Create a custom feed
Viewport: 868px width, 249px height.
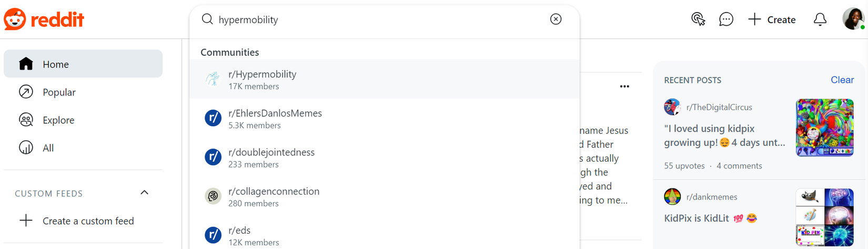(83, 221)
